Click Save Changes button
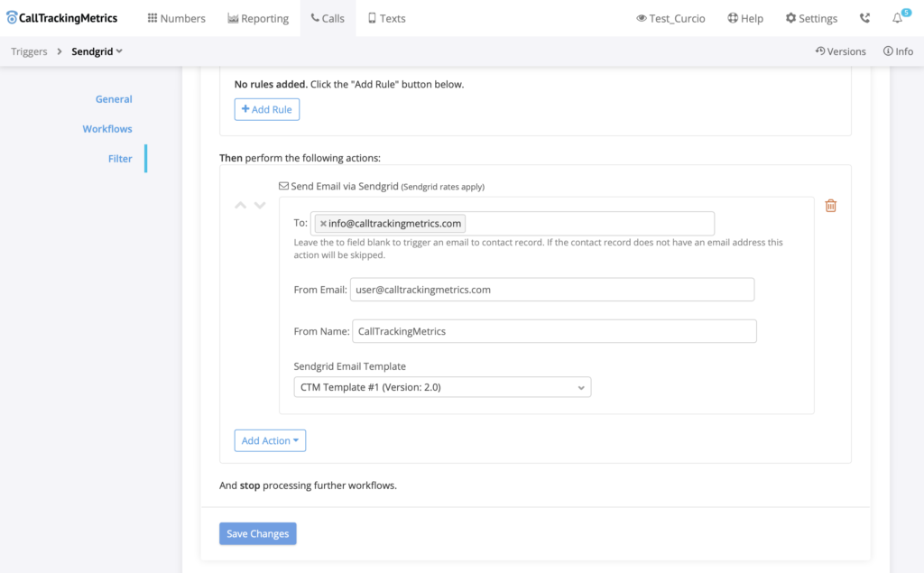Image resolution: width=924 pixels, height=573 pixels. click(257, 533)
